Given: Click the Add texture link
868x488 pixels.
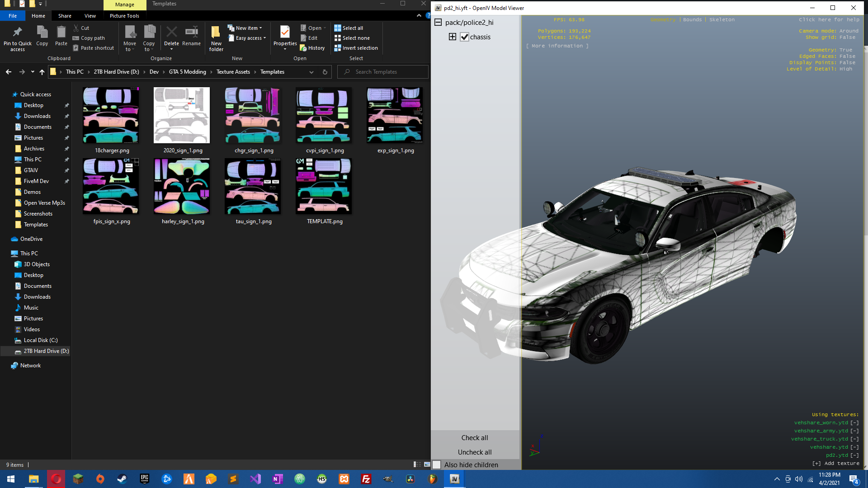Looking at the screenshot, I should pos(835,463).
